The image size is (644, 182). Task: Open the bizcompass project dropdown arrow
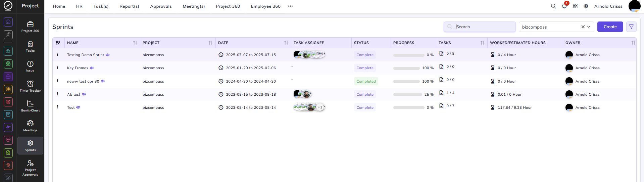[589, 27]
